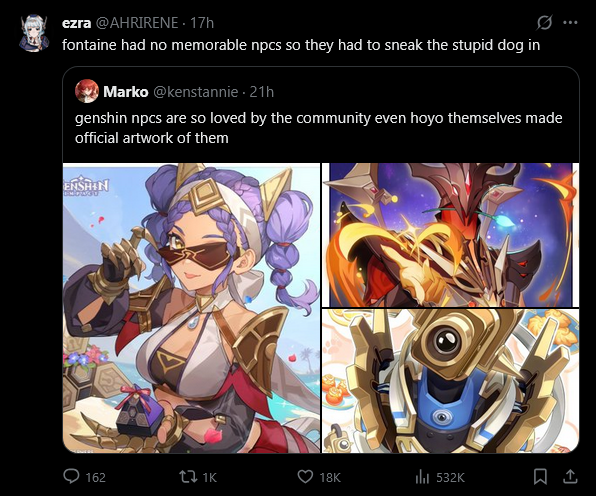The image size is (596, 496).
Task: Open Marko's small profile avatar
Action: [x=87, y=91]
